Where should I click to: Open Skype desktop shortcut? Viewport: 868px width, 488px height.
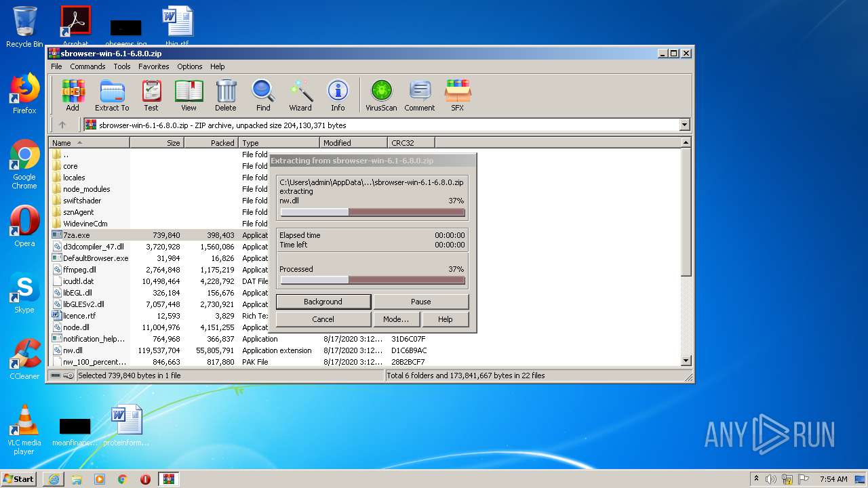[x=24, y=293]
